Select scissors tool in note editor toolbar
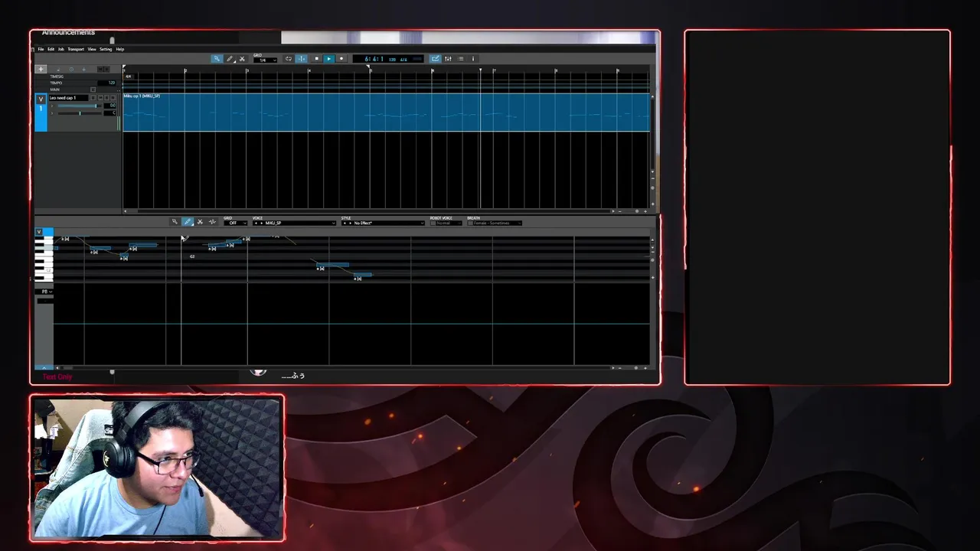The width and height of the screenshot is (980, 551). coord(200,223)
